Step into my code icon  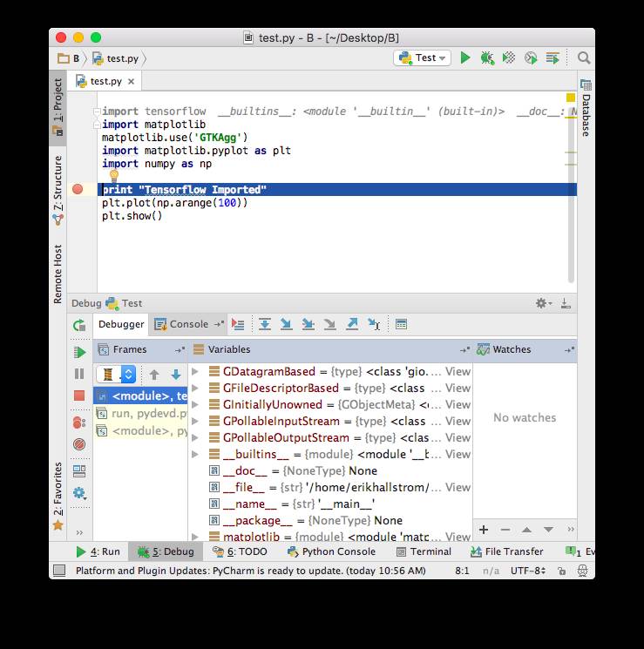click(x=308, y=324)
